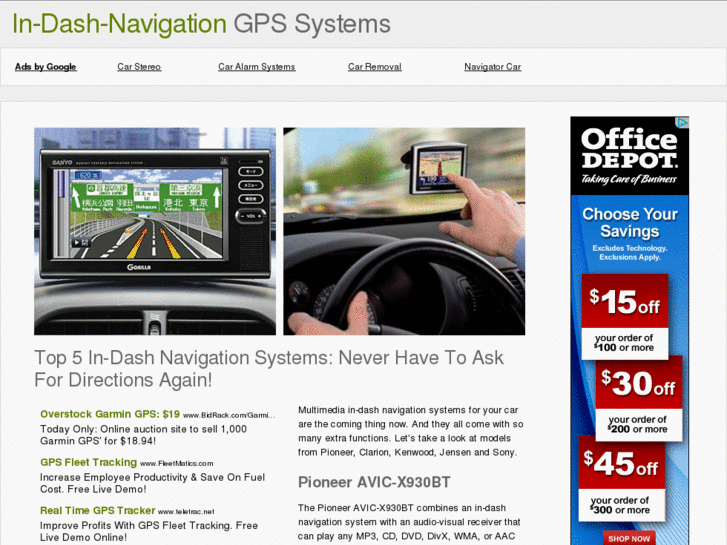Open the Car Alarm Systems ad link
The width and height of the screenshot is (727, 545).
256,67
